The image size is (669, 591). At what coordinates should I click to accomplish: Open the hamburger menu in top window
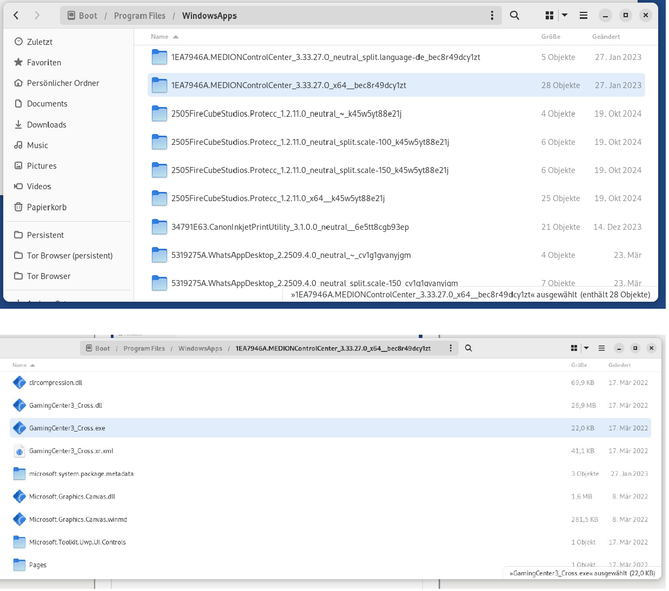(x=584, y=16)
